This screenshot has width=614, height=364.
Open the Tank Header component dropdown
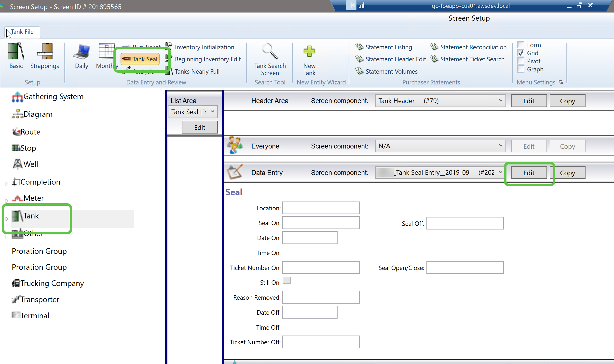[501, 100]
